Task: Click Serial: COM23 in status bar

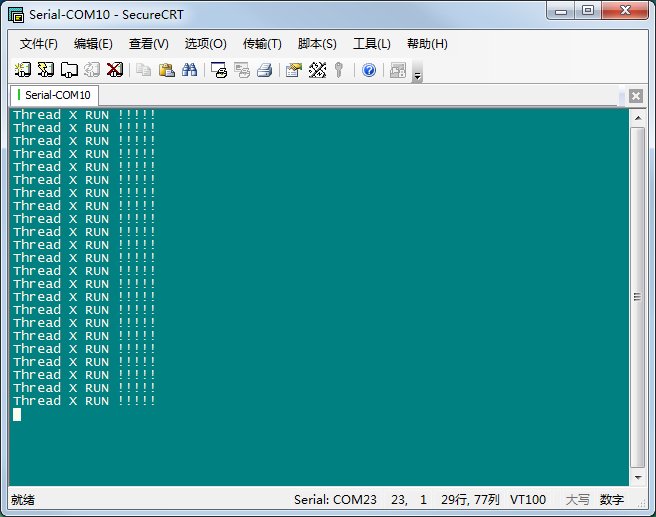Action: (x=335, y=499)
